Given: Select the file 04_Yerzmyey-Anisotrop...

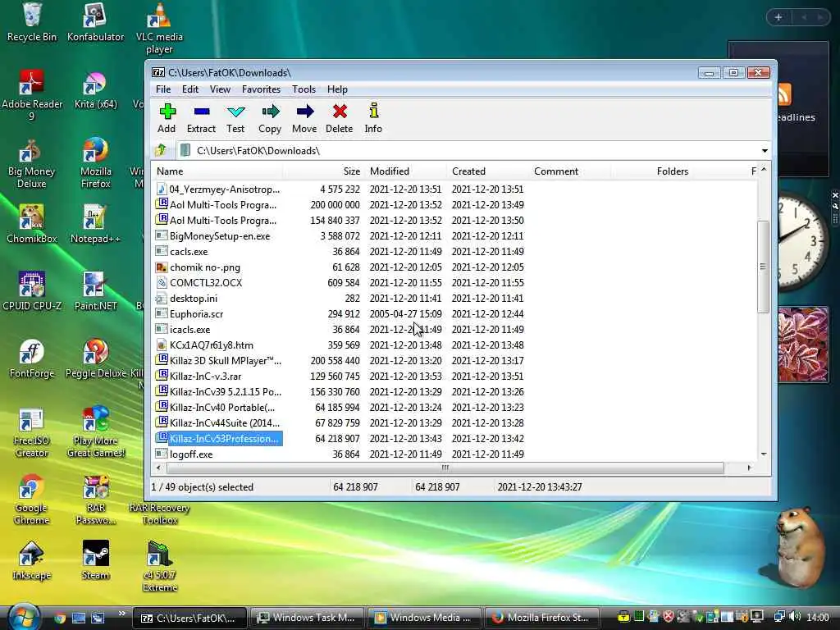Looking at the screenshot, I should (217, 189).
